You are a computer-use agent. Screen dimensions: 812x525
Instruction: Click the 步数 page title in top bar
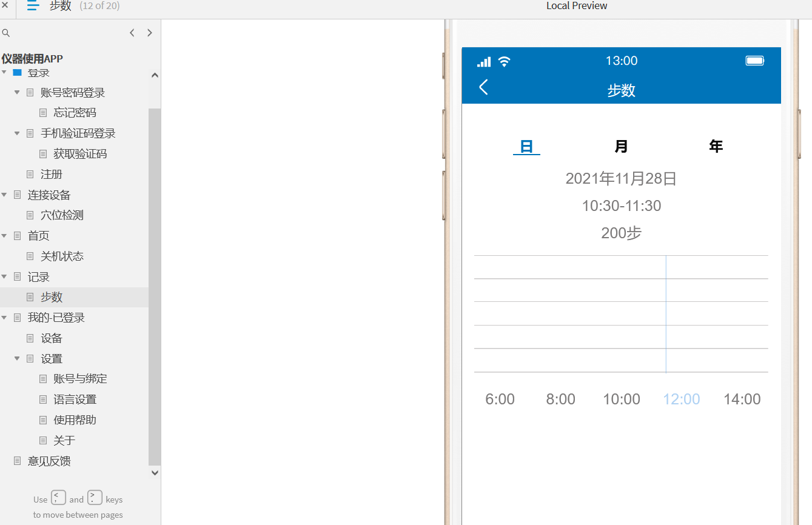point(60,6)
